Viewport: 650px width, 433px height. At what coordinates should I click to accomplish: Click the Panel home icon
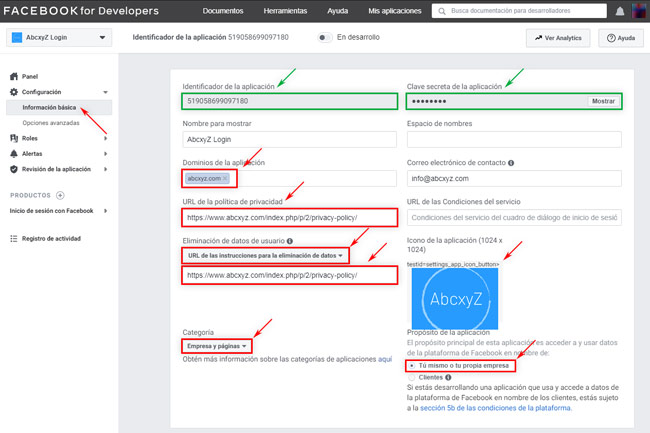coord(14,76)
